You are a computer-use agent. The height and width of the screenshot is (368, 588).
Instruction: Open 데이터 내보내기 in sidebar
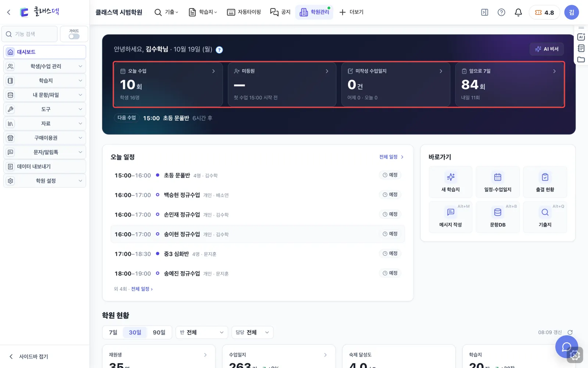click(45, 166)
